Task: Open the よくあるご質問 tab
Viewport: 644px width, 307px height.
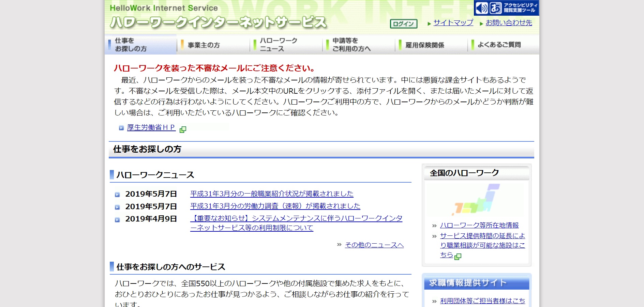Action: click(x=503, y=45)
